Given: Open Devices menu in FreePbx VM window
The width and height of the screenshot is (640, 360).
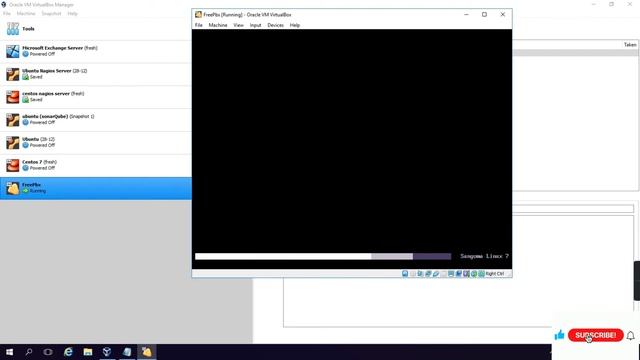Looking at the screenshot, I should (276, 25).
